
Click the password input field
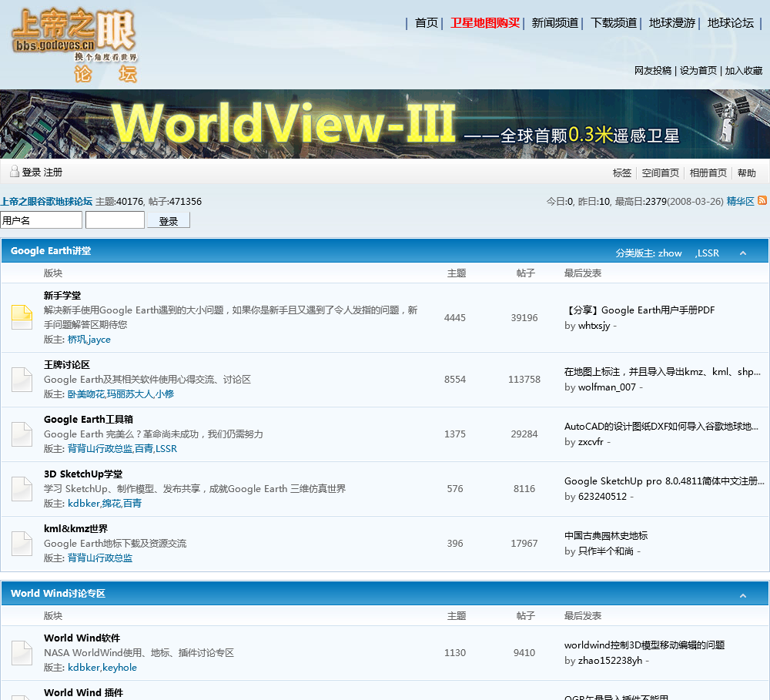click(x=115, y=221)
